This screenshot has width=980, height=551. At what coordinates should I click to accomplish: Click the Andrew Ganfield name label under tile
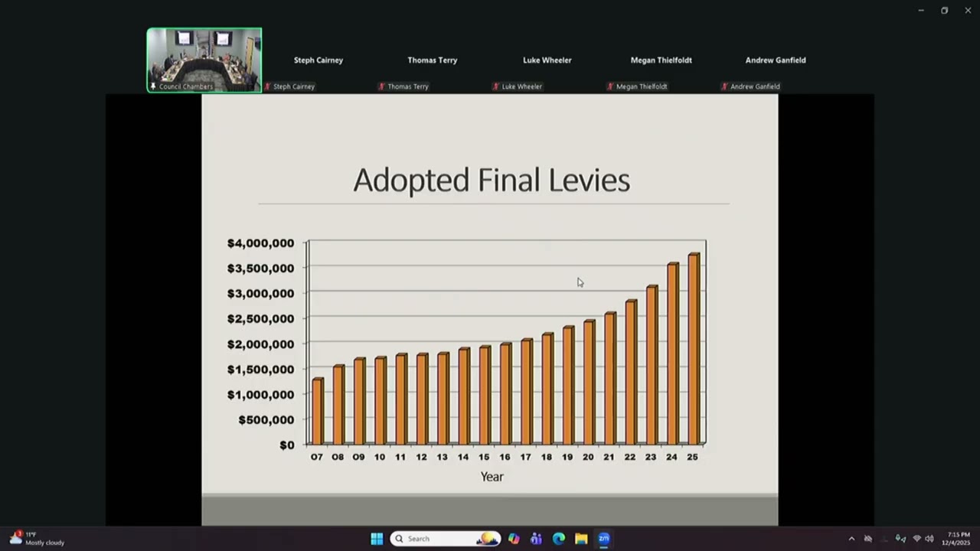click(755, 86)
